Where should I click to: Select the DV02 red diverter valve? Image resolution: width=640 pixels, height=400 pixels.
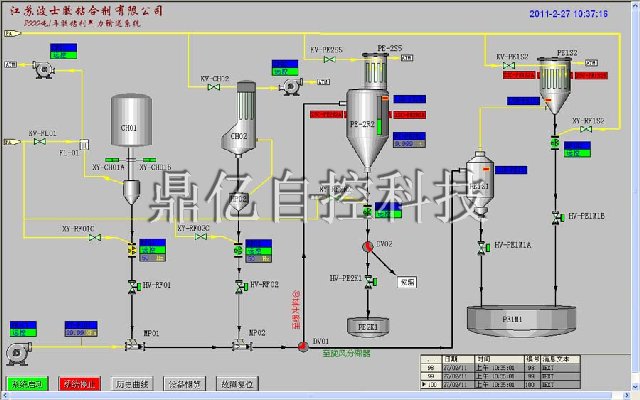[x=367, y=244]
